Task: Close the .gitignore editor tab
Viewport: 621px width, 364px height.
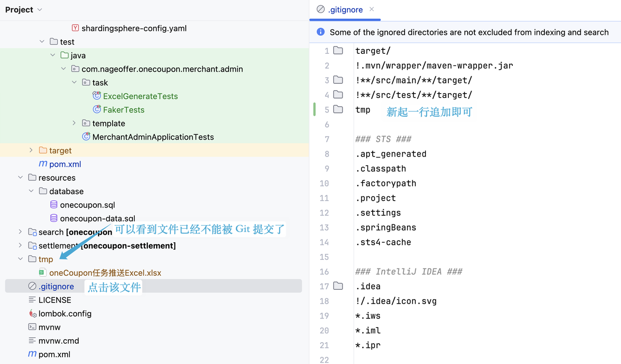Action: (372, 9)
